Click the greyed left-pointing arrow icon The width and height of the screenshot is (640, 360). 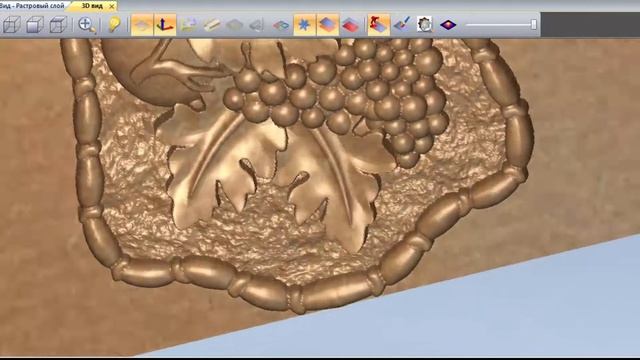[256, 26]
